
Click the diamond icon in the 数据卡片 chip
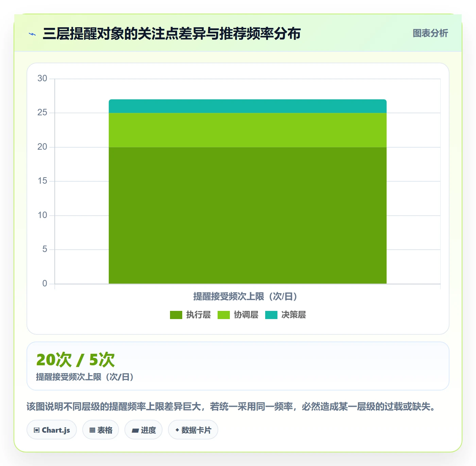click(177, 430)
